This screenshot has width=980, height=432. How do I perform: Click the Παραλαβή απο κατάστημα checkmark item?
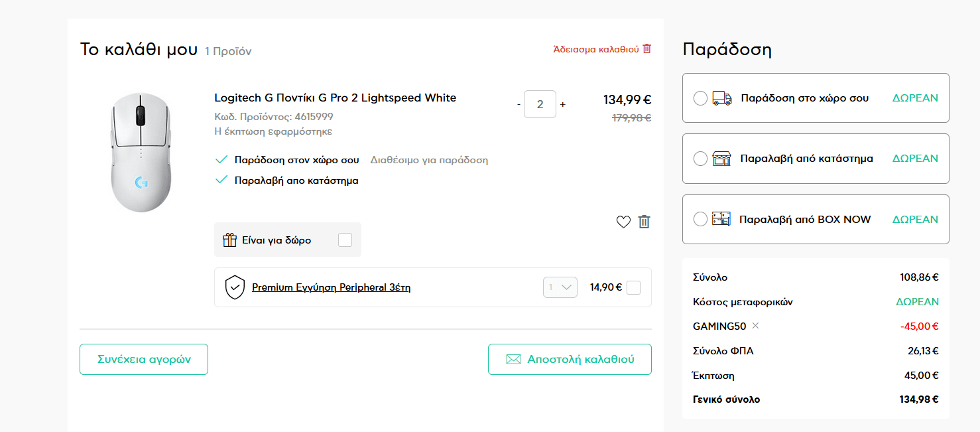[287, 180]
